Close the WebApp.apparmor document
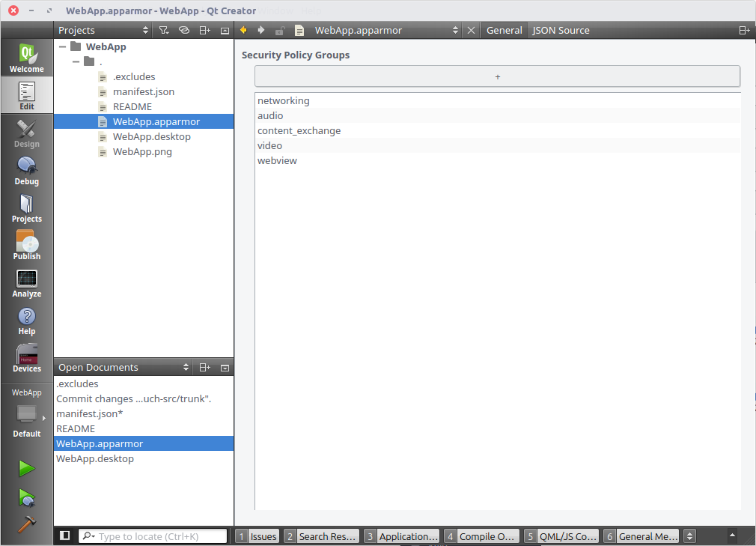Image resolution: width=756 pixels, height=546 pixels. coord(471,31)
